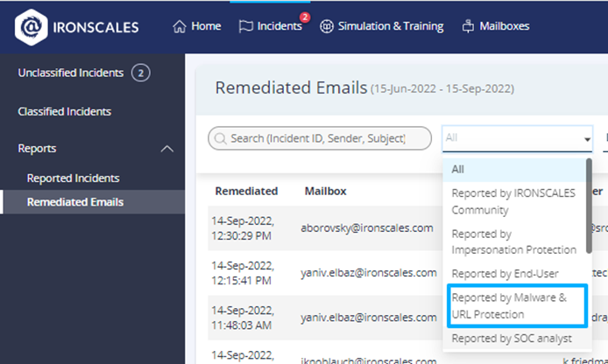Click the 14-Sep-2022, 12:15:41 PM cell
The image size is (608, 364).
tap(243, 273)
